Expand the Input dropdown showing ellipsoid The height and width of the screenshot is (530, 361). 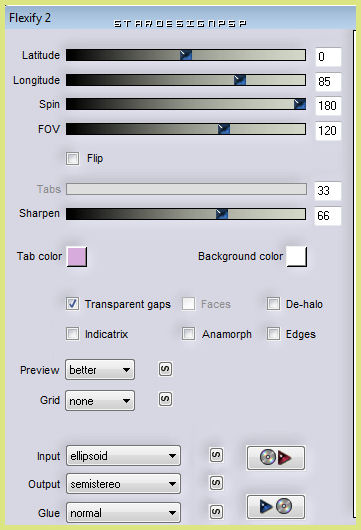point(123,456)
